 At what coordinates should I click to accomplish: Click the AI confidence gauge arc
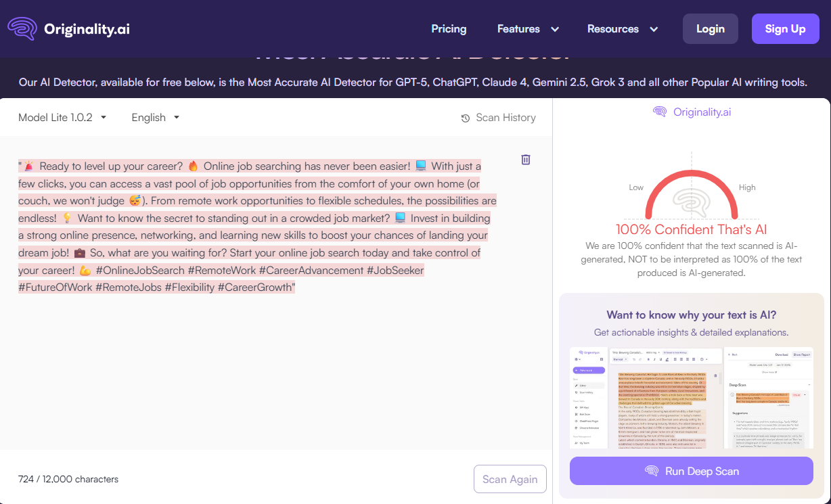click(691, 193)
